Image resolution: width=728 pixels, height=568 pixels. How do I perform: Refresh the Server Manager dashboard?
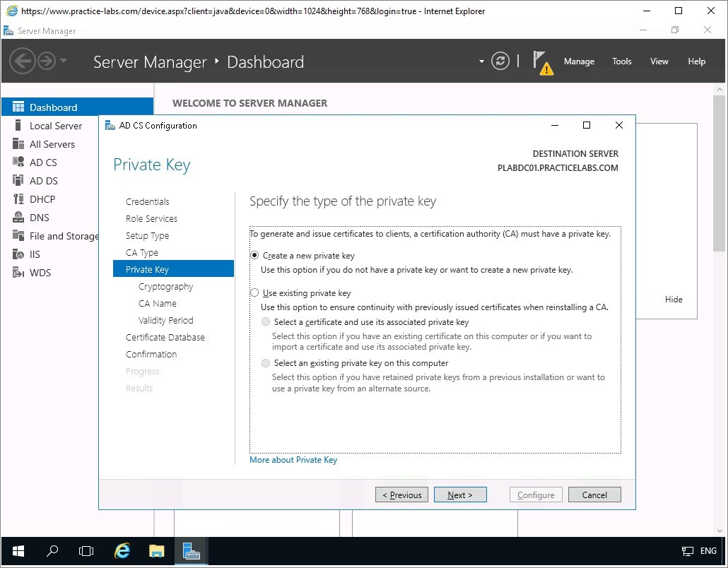(x=500, y=61)
